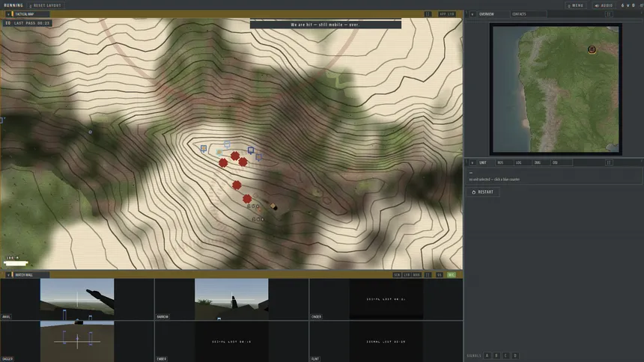Select the orange-filled blue unit counter
The height and width of the screenshot is (362, 644).
point(204,149)
